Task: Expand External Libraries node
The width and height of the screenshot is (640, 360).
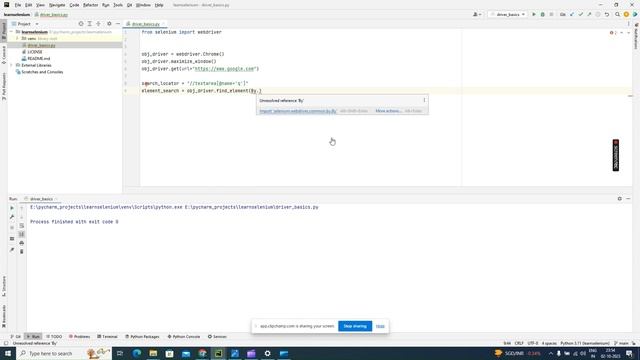Action: [x=12, y=65]
